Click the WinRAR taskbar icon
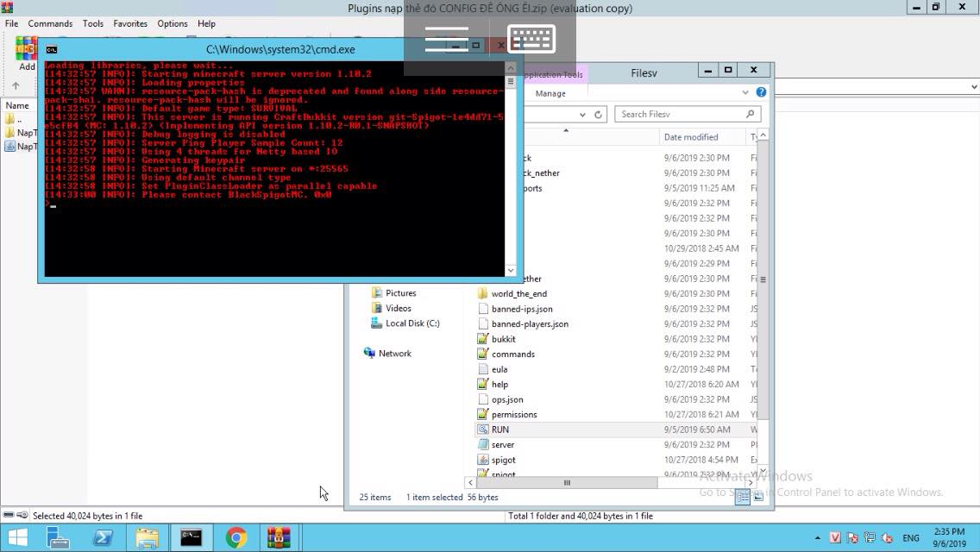The image size is (980, 552). (279, 538)
